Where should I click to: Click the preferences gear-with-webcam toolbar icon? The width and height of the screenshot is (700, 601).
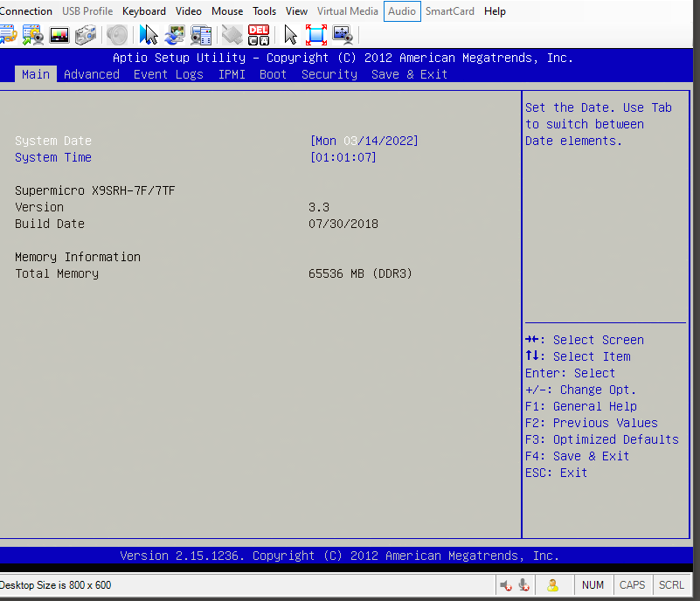33,35
